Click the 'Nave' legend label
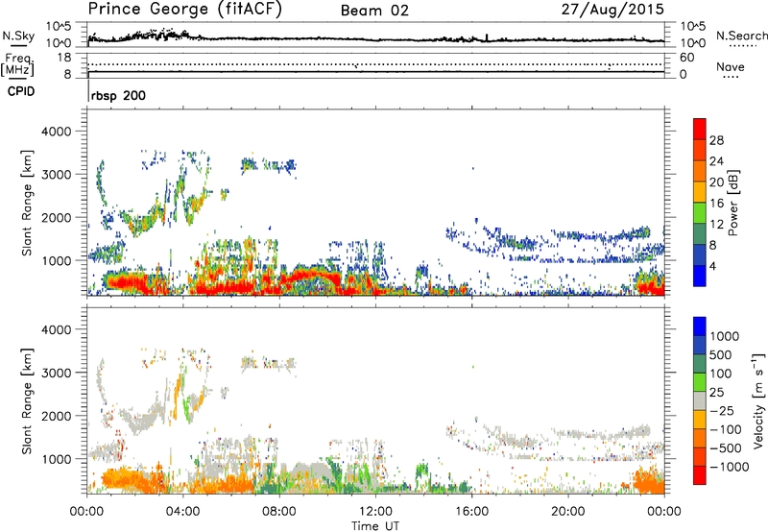Viewport: 768px width, 532px height. pyautogui.click(x=731, y=66)
